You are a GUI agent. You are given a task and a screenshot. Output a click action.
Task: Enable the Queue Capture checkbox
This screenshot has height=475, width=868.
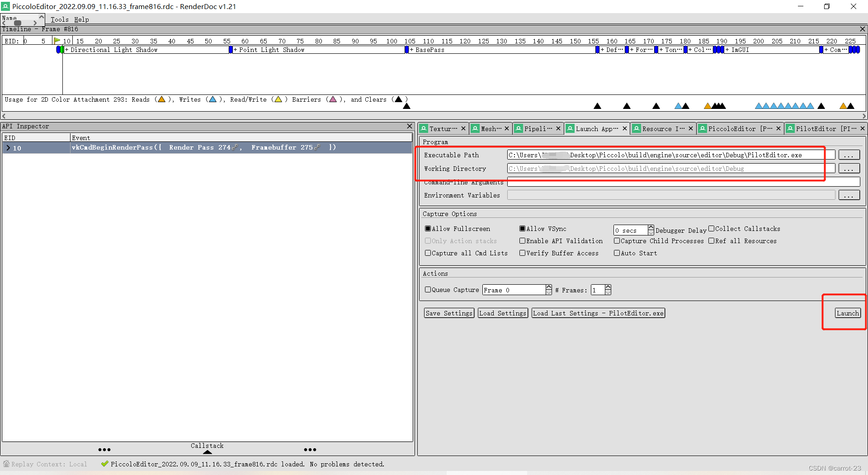(x=428, y=289)
